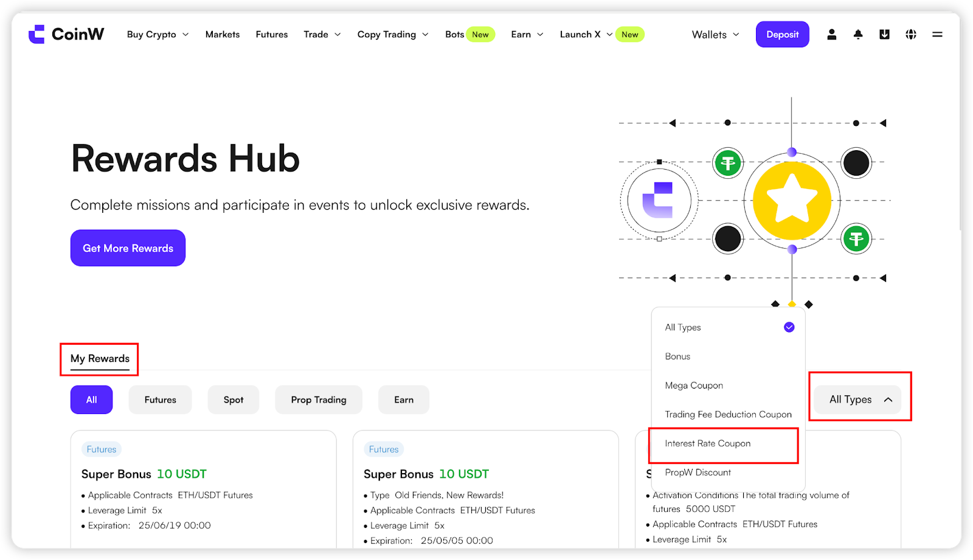The width and height of the screenshot is (973, 560).
Task: Expand the Copy Trading menu
Action: [x=392, y=35]
